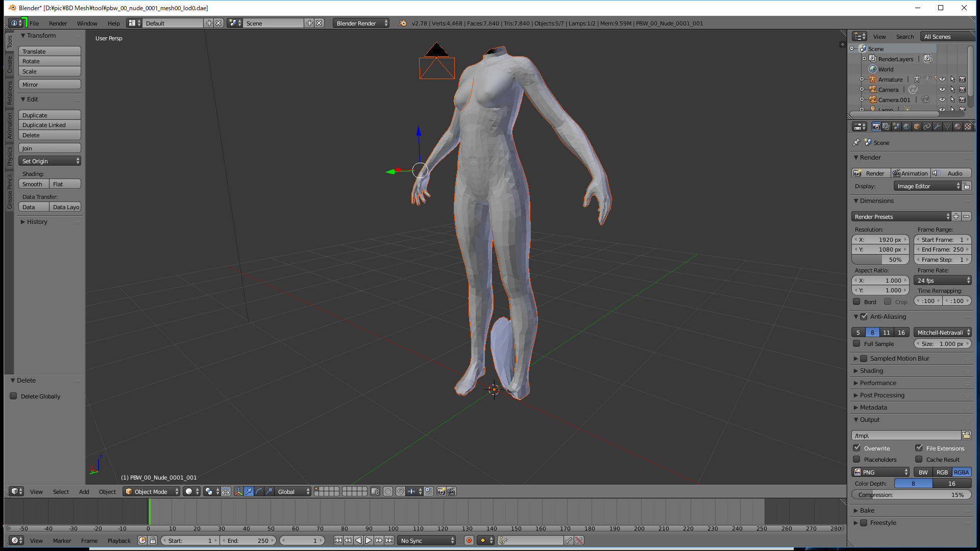Adjust the PNG Compression slider

tap(911, 495)
